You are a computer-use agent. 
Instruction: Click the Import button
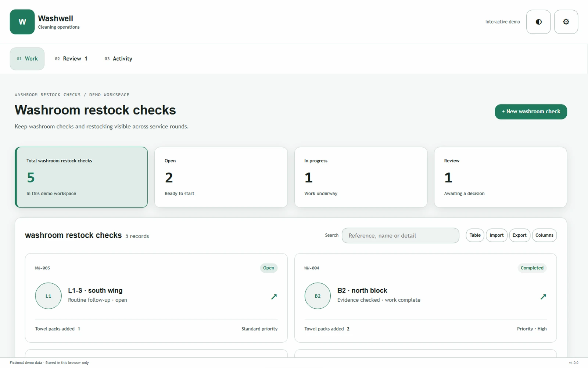pos(496,236)
